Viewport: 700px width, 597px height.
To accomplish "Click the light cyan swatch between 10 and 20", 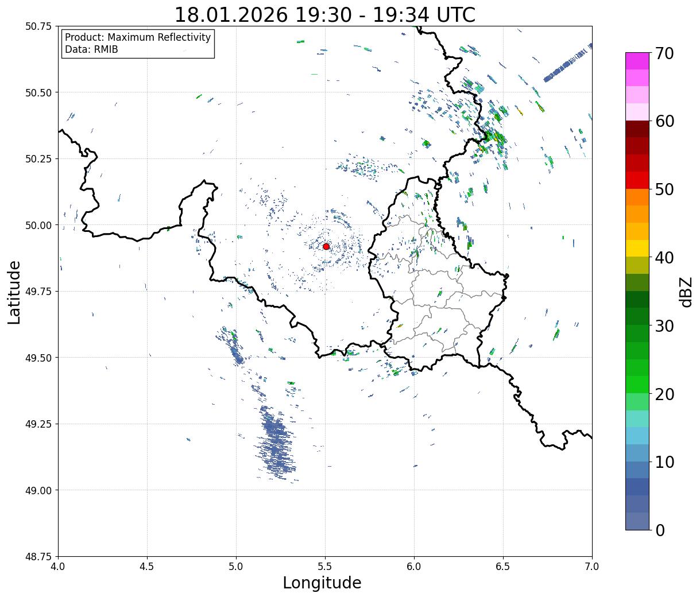I will pos(637,436).
